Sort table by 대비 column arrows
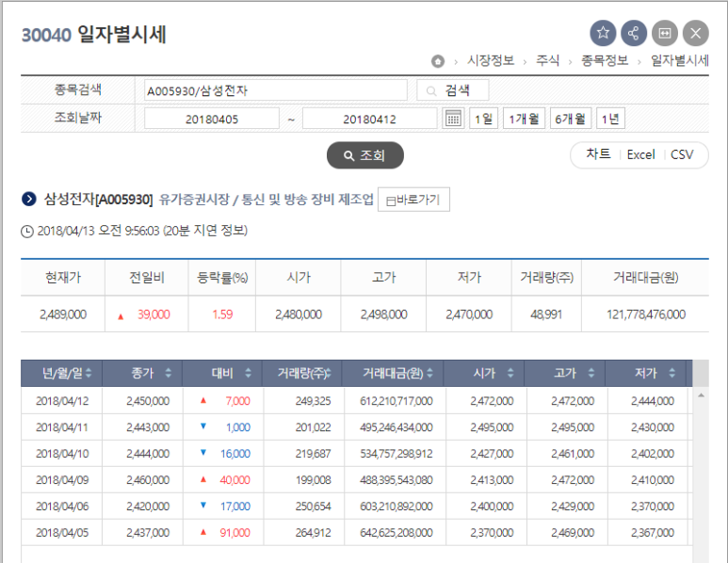 pos(248,373)
